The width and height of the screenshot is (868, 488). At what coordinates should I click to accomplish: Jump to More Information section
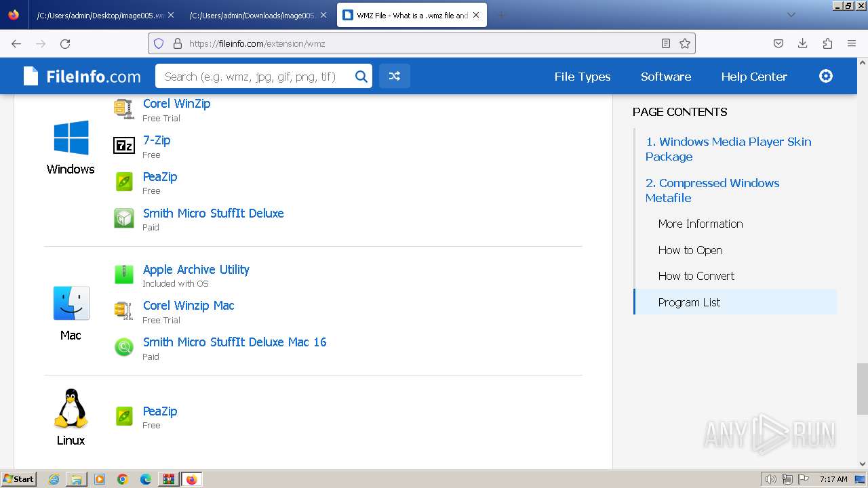click(701, 224)
